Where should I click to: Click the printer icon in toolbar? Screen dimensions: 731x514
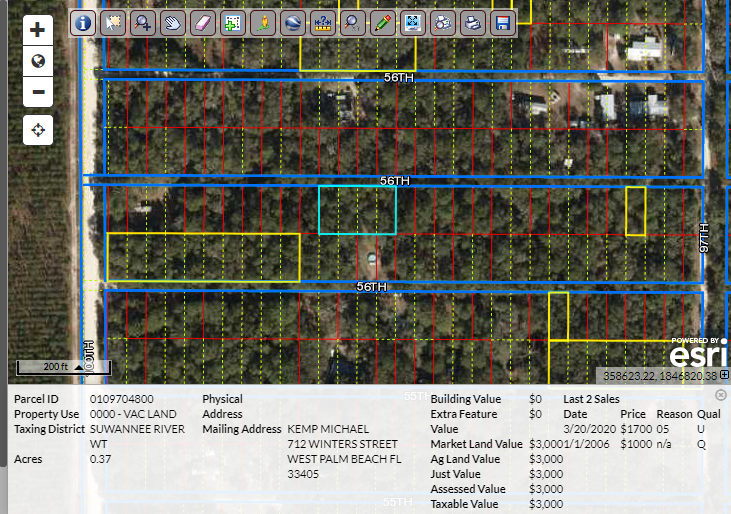click(x=474, y=22)
